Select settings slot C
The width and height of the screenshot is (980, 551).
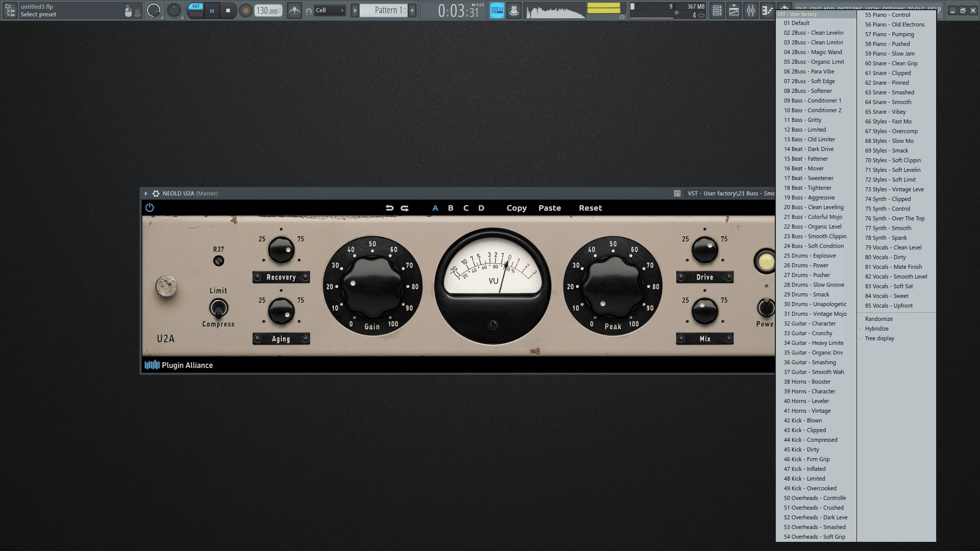pyautogui.click(x=466, y=208)
